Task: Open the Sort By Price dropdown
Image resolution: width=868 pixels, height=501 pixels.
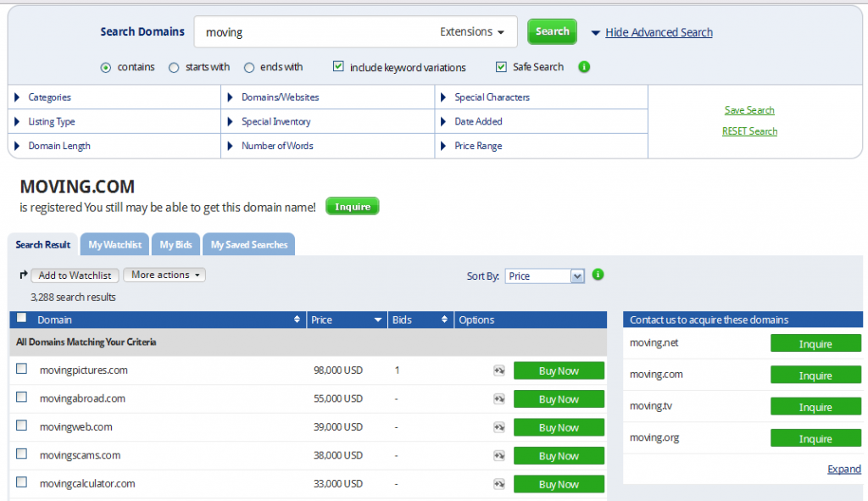Action: pos(544,276)
